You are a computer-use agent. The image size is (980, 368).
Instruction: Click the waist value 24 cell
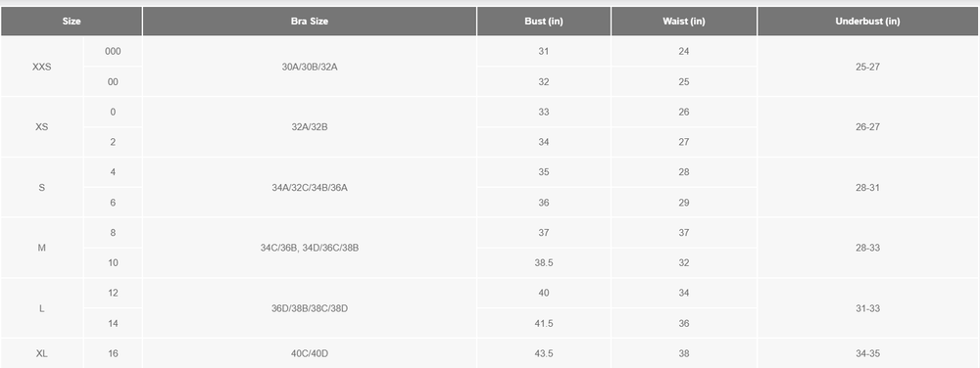coord(684,52)
